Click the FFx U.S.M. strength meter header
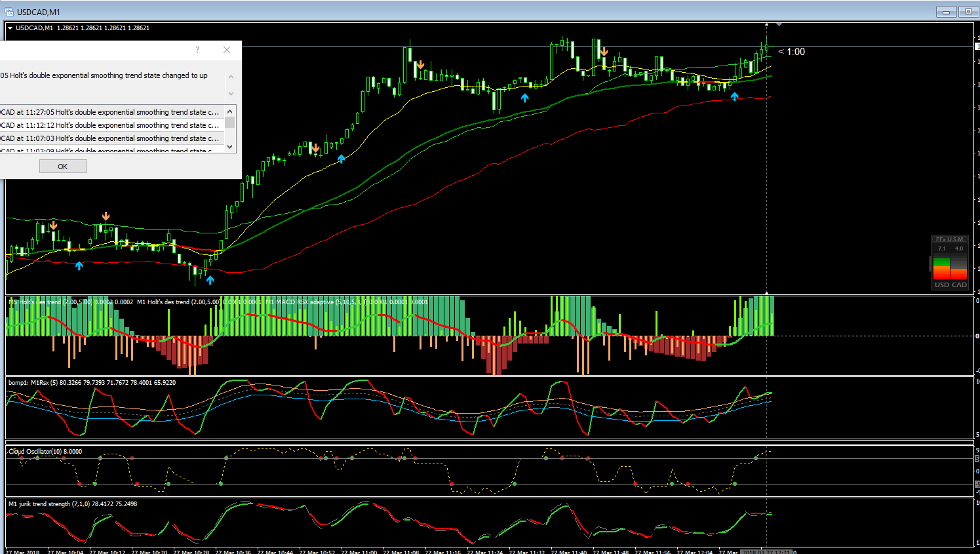This screenshot has height=554, width=980. point(950,239)
